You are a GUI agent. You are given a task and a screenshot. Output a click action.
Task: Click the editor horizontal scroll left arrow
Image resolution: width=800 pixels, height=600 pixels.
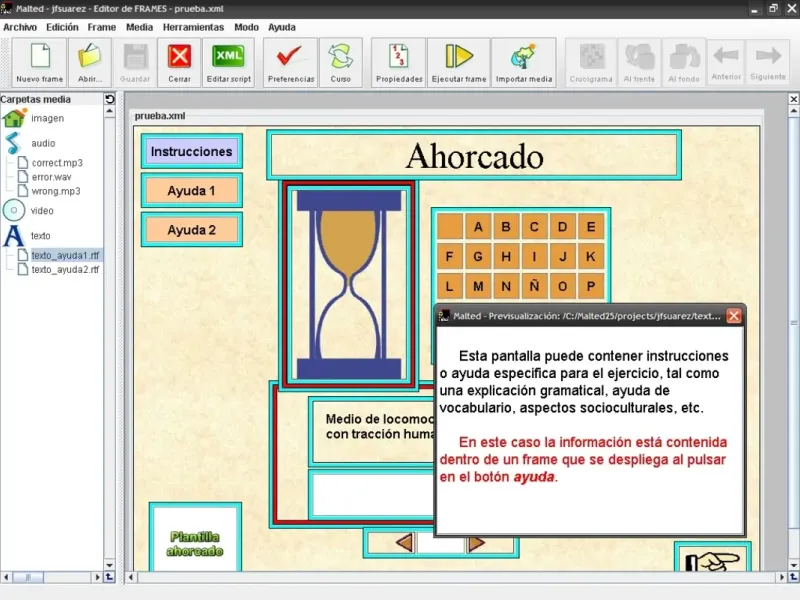pyautogui.click(x=131, y=577)
